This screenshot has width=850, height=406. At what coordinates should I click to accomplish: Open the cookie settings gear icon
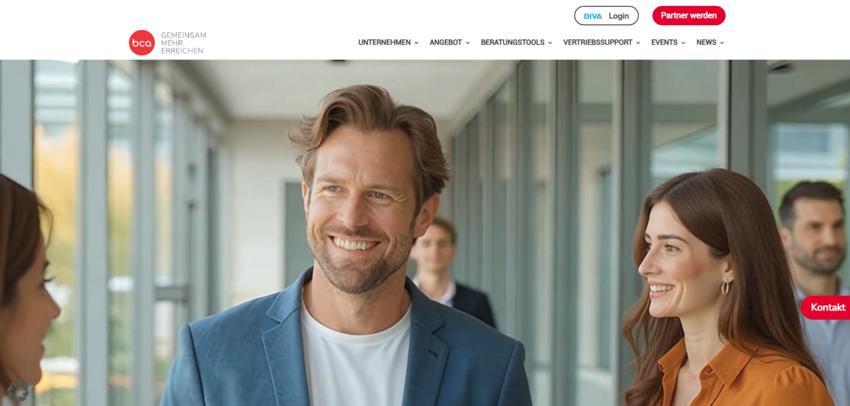point(18,390)
